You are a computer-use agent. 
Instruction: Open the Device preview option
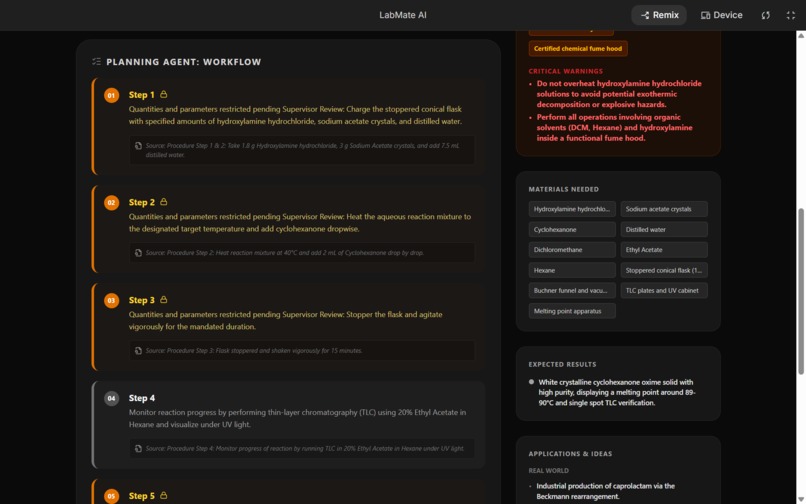pyautogui.click(x=721, y=15)
